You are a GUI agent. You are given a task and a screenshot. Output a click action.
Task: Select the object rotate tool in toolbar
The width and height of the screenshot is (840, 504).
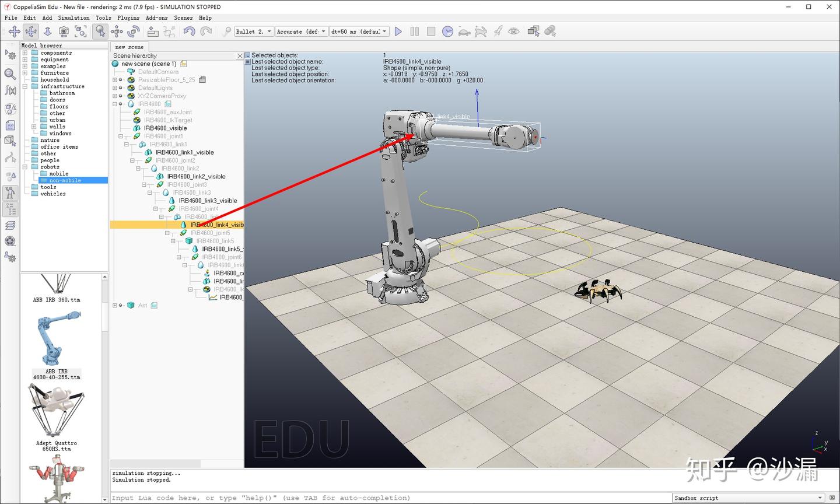pyautogui.click(x=134, y=32)
